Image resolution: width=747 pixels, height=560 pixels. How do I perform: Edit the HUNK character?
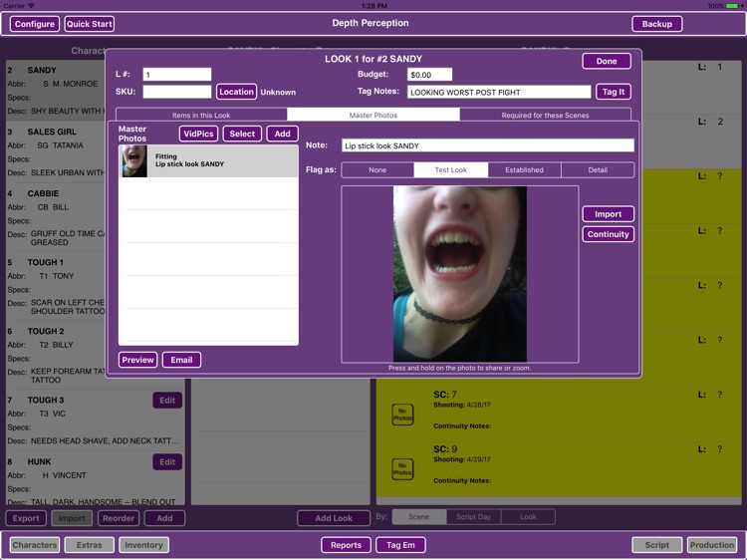click(167, 461)
